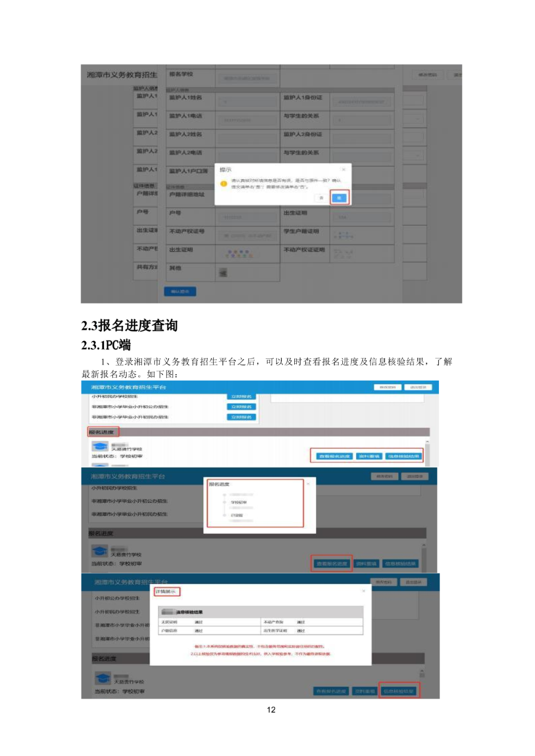This screenshot has width=535, height=756.
Task: Open 与学生的关系 dropdown in 监护人1电话 row
Action: [361, 120]
